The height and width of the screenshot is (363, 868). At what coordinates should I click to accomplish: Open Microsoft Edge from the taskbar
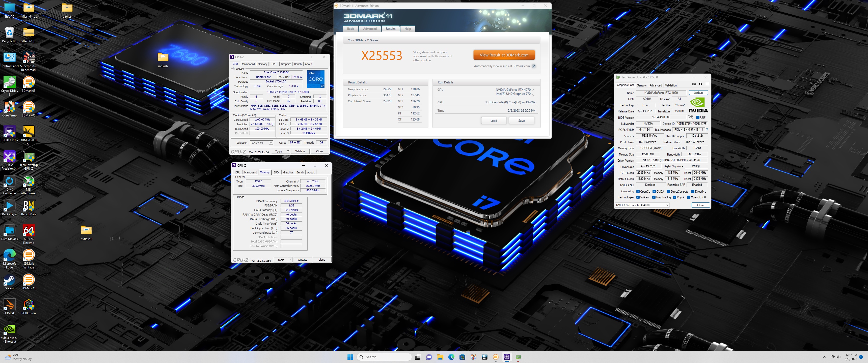[451, 357]
